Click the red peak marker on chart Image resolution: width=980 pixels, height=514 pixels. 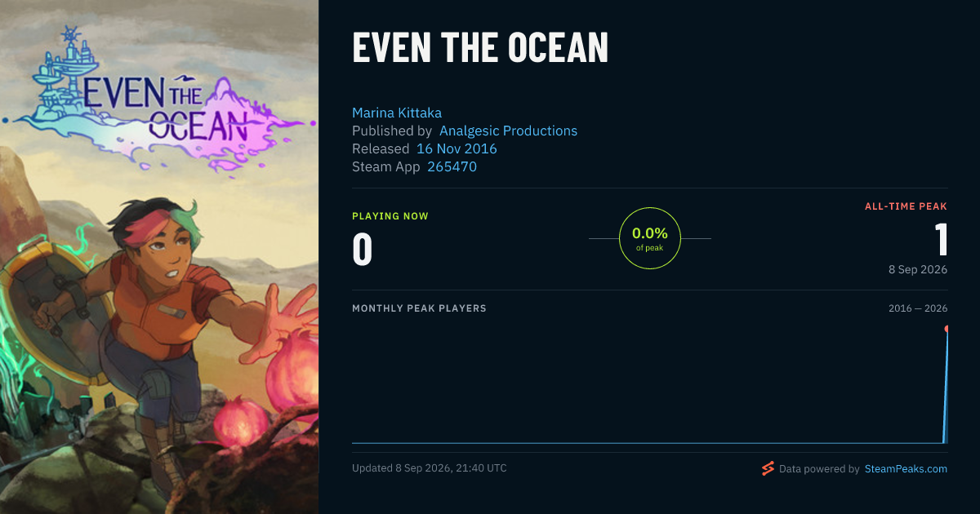pyautogui.click(x=947, y=329)
